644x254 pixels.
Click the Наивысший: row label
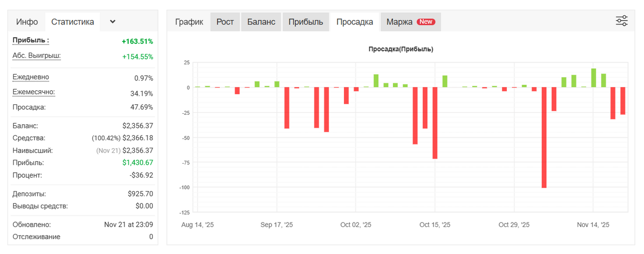click(x=32, y=150)
